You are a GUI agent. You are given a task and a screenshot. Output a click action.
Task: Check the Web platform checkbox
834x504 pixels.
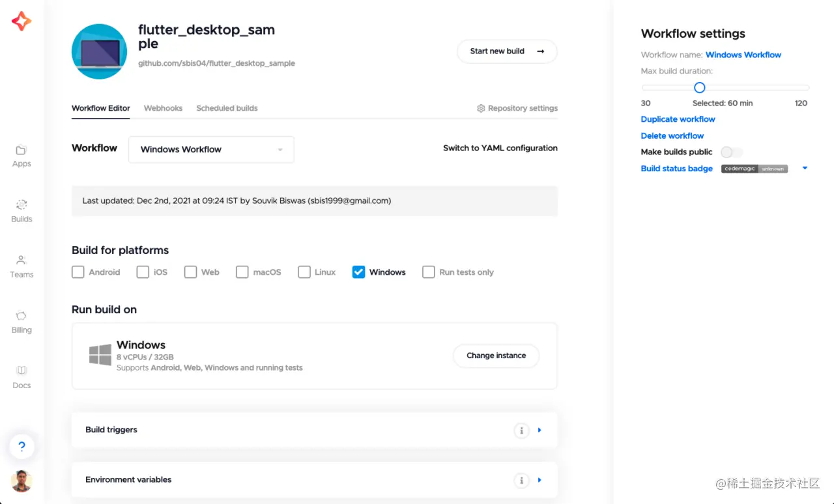point(190,272)
